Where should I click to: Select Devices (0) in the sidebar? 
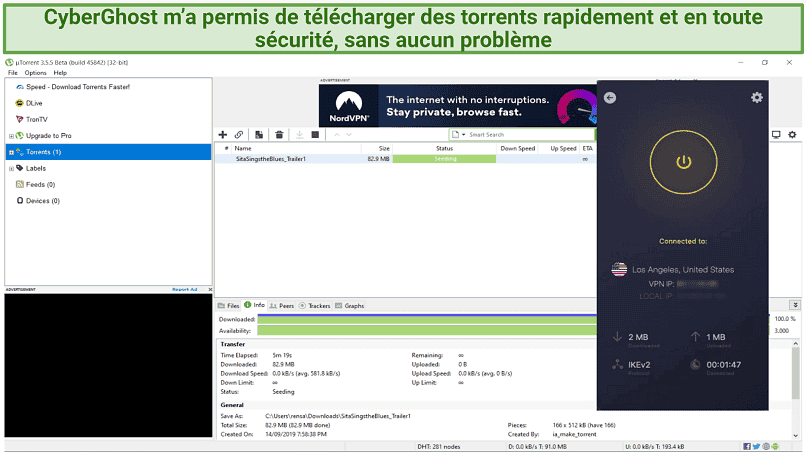(43, 201)
